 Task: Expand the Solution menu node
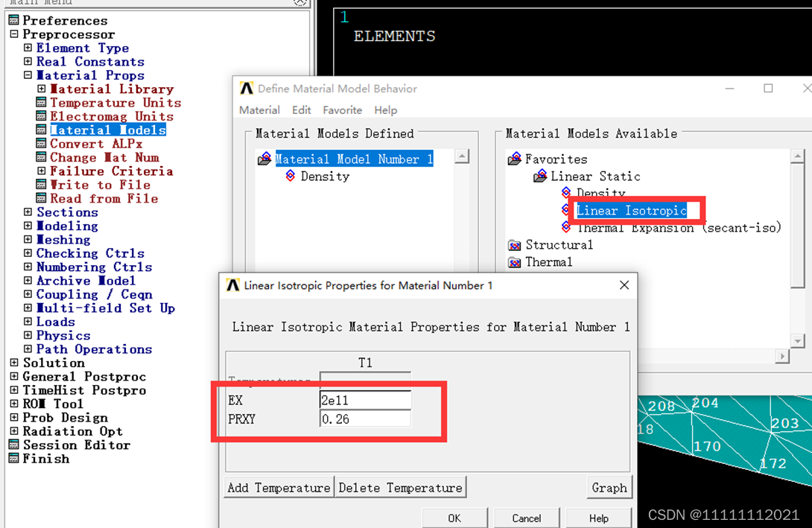tap(13, 363)
